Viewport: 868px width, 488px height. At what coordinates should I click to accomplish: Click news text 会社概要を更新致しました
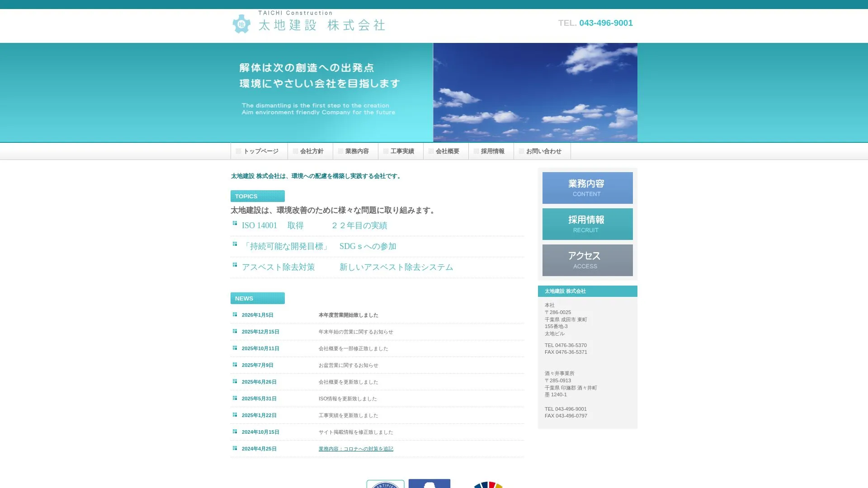tap(349, 382)
